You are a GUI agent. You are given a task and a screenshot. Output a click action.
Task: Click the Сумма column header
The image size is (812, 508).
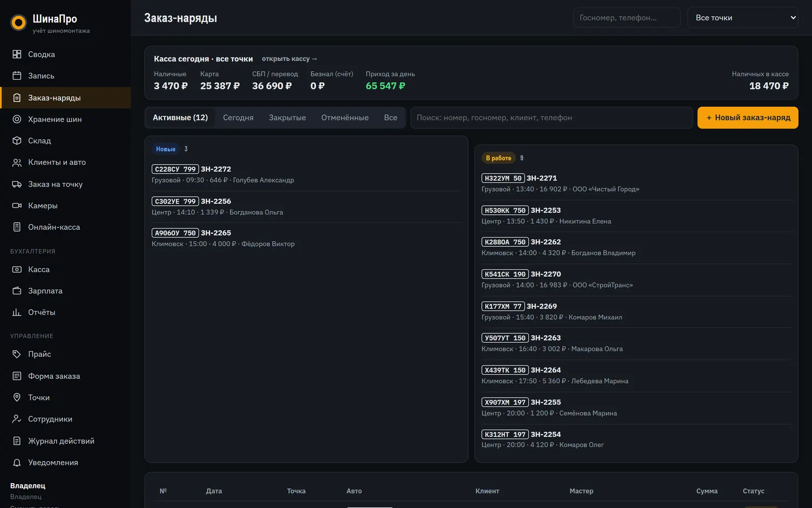pyautogui.click(x=706, y=491)
